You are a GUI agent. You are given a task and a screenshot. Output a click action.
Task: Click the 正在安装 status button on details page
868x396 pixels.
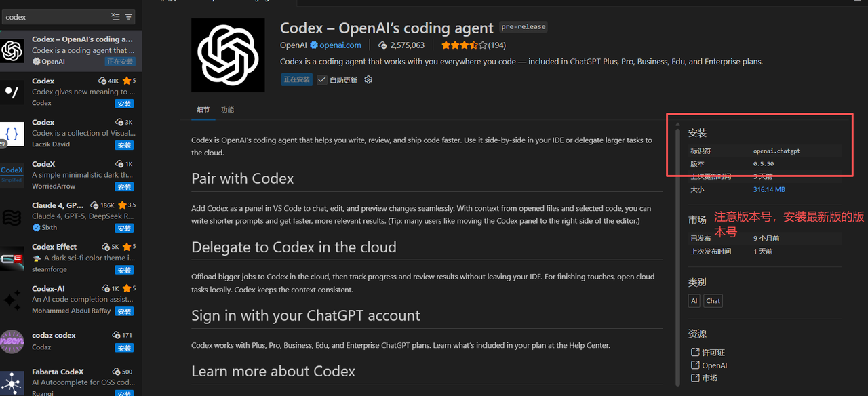click(297, 79)
